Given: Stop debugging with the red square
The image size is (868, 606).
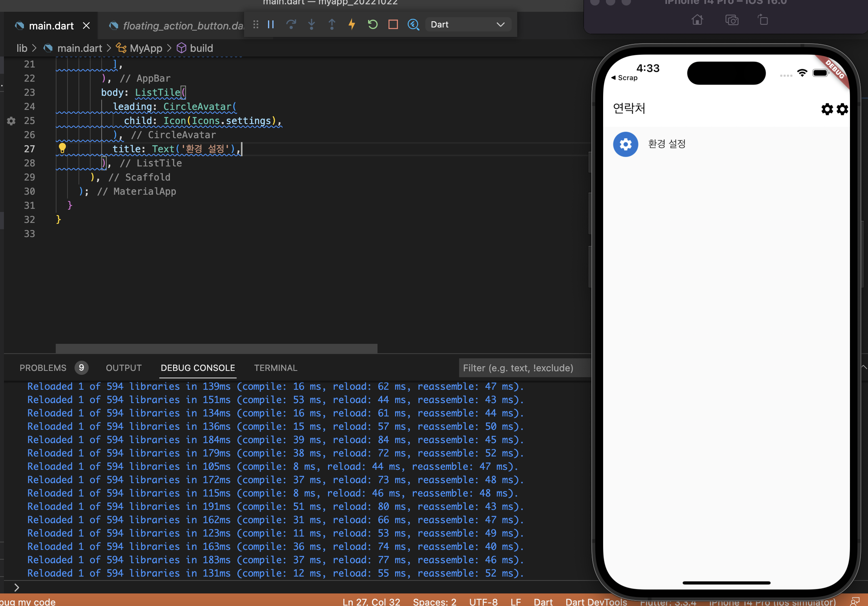Looking at the screenshot, I should (x=393, y=24).
